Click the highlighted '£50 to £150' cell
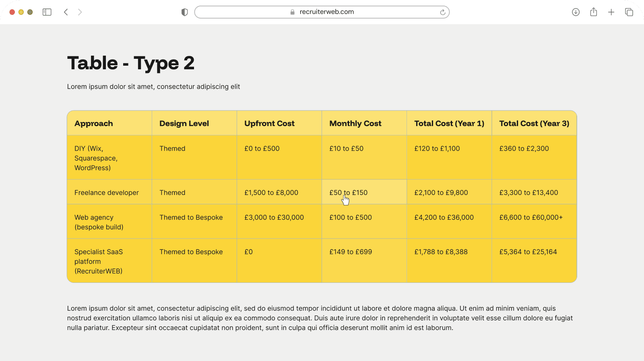Screen dimensions: 644x361 364,192
